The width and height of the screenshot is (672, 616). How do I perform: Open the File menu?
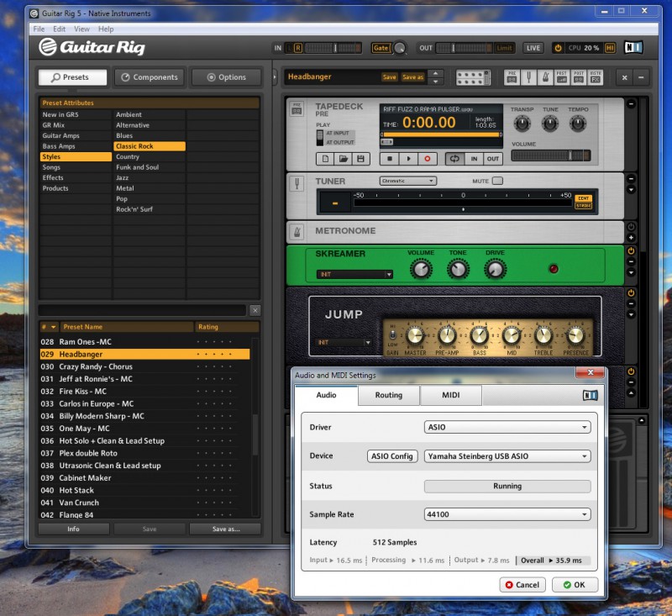tap(39, 29)
